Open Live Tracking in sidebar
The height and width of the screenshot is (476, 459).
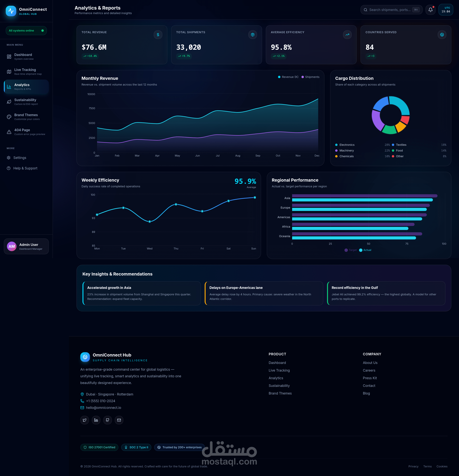coord(26,72)
